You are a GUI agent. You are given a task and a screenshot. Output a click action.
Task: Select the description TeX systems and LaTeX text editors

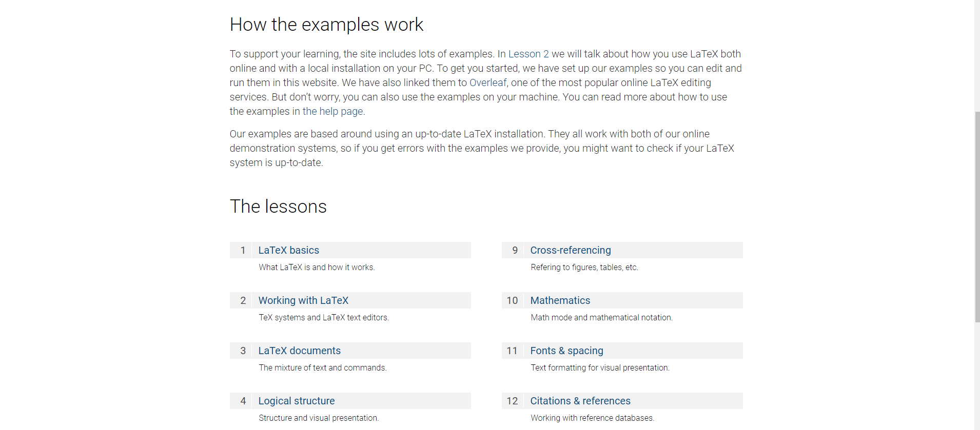(x=324, y=317)
